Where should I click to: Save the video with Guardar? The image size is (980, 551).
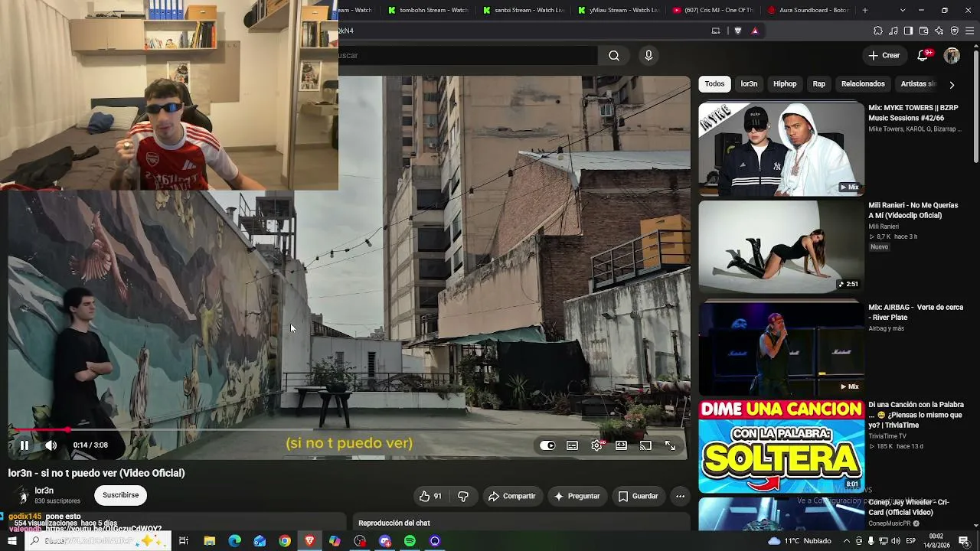(639, 496)
